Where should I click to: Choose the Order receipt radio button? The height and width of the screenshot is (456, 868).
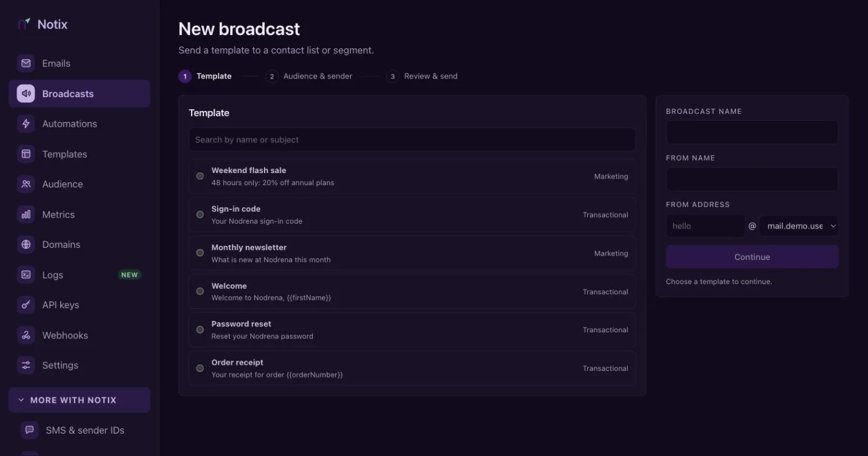click(x=200, y=369)
